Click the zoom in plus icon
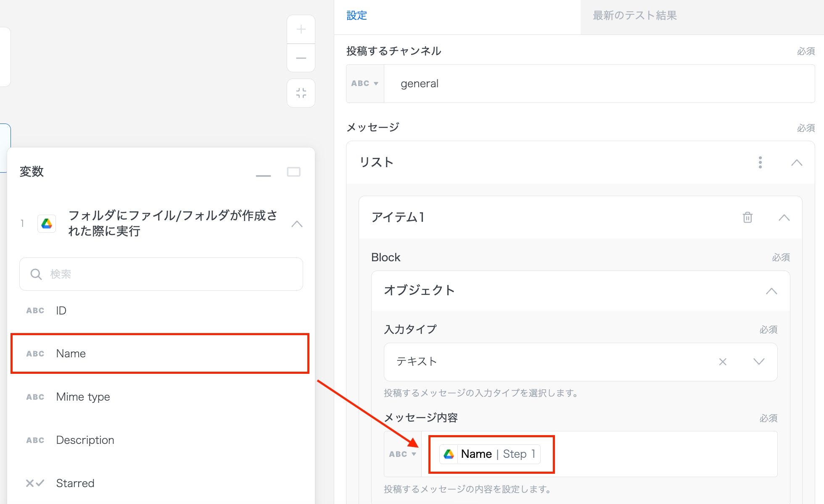Screen dimensions: 824x504 pos(301,29)
